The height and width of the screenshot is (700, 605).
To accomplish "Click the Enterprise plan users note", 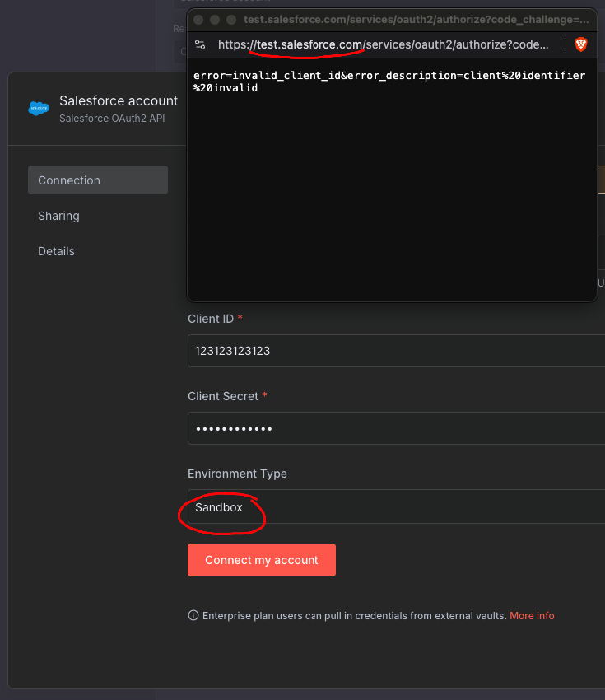I will (355, 616).
